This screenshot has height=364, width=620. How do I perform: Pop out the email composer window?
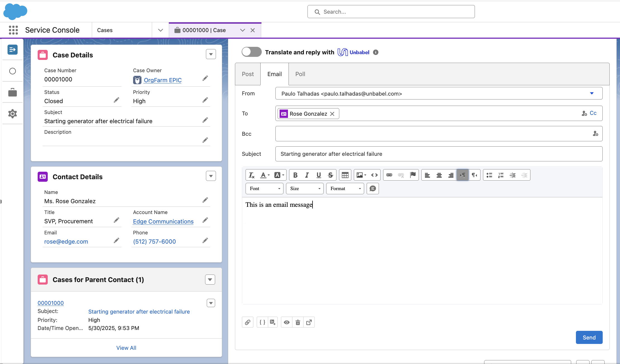(x=309, y=322)
